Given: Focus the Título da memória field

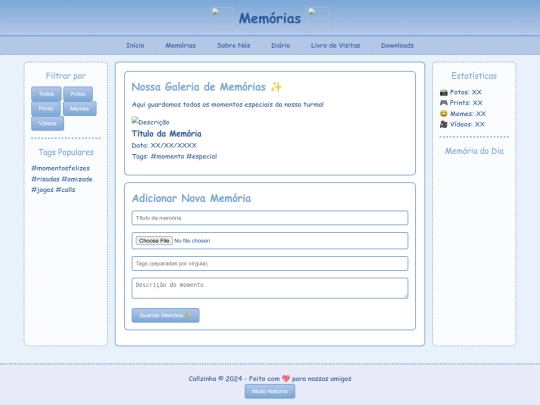Looking at the screenshot, I should [x=270, y=218].
